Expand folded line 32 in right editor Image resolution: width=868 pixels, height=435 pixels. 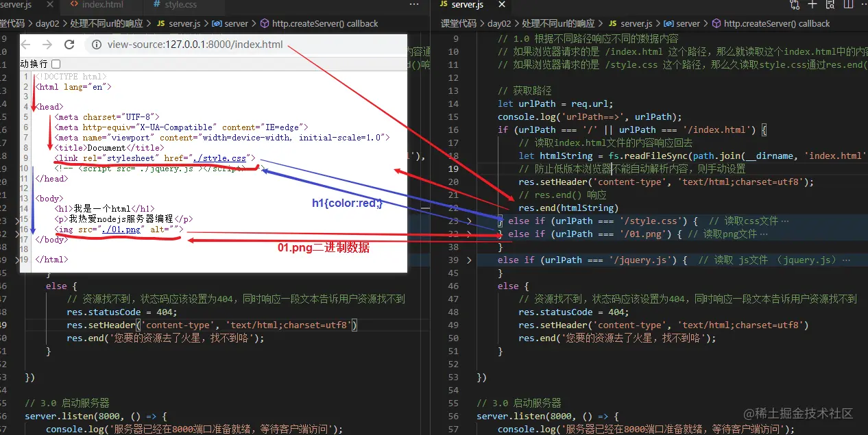tap(469, 234)
